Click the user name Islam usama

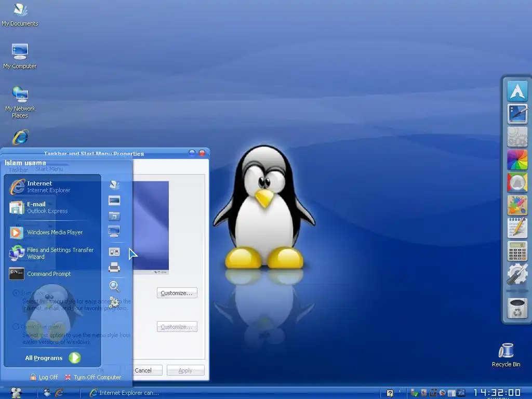[x=25, y=163]
